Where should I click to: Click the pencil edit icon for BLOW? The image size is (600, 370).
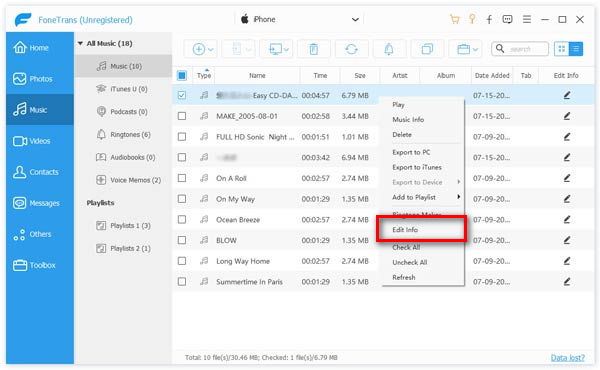pyautogui.click(x=567, y=240)
